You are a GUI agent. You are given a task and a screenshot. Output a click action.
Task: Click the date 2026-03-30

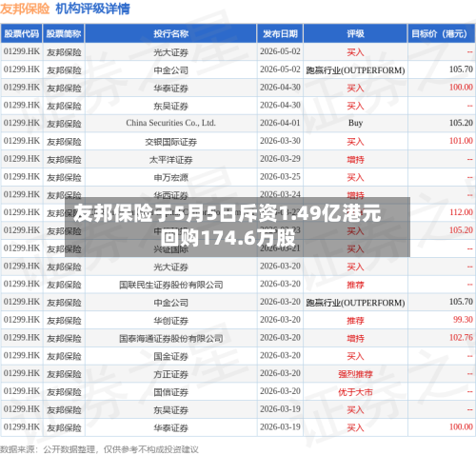(x=280, y=141)
